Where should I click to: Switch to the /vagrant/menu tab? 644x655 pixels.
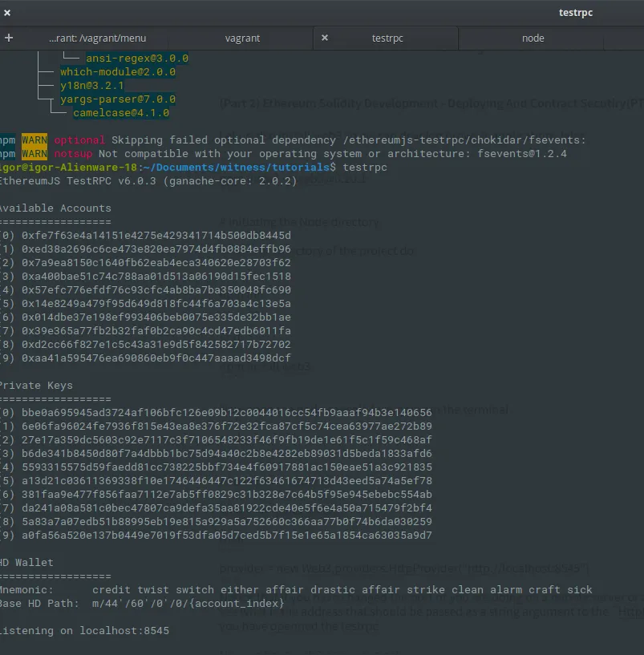[97, 38]
